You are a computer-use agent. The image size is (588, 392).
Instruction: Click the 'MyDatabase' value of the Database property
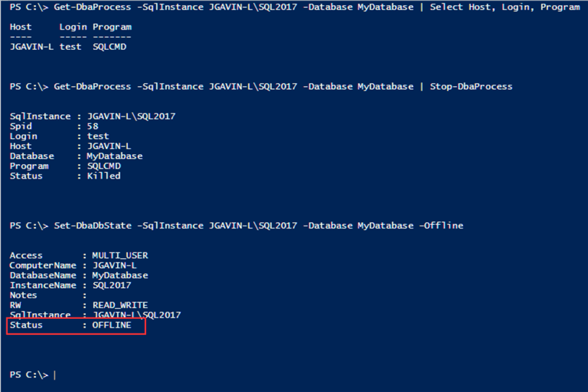click(115, 156)
